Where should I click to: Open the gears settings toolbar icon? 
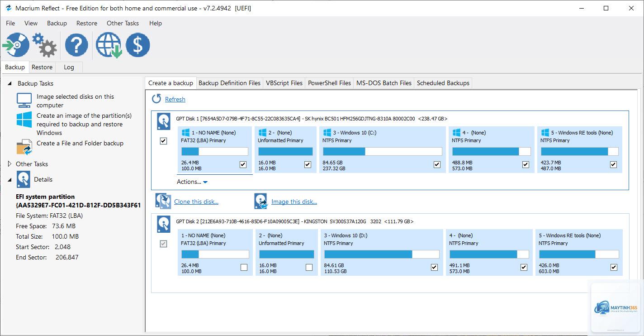(45, 45)
